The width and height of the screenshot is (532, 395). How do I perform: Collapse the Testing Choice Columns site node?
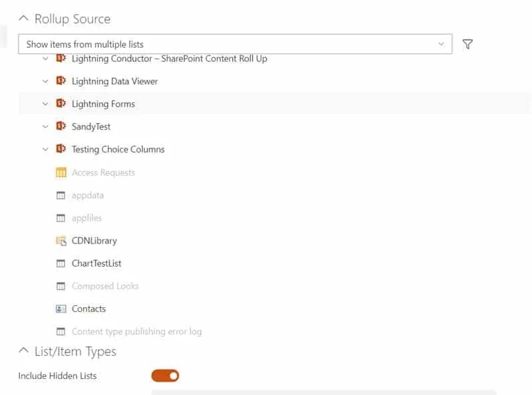pos(45,150)
